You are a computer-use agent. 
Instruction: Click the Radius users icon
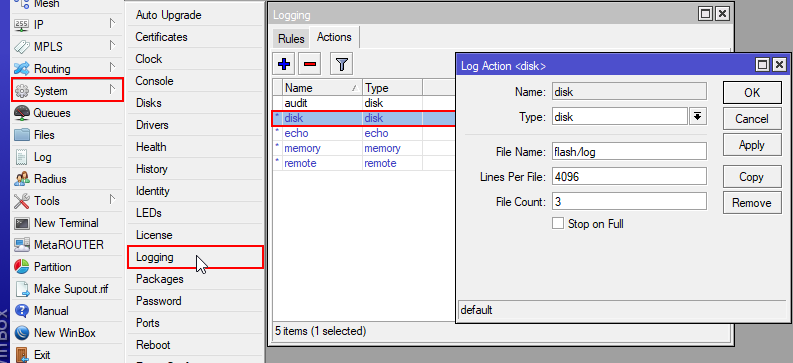click(22, 179)
